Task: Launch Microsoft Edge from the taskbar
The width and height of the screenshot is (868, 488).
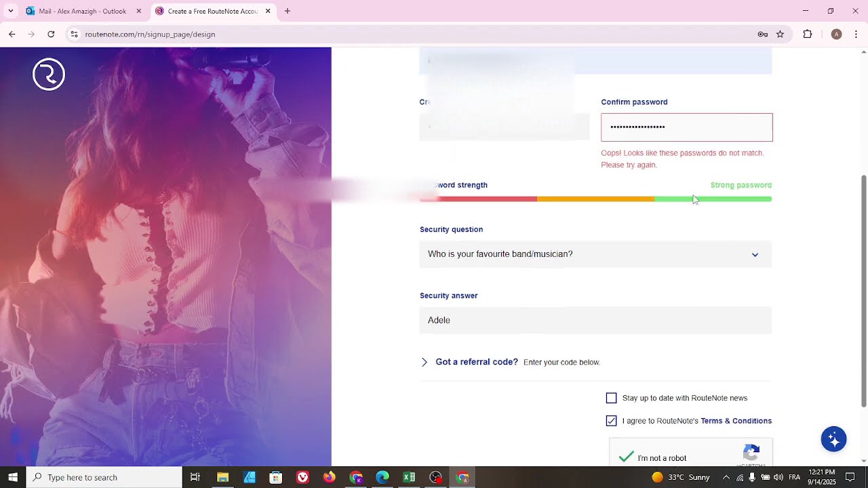Action: (382, 477)
